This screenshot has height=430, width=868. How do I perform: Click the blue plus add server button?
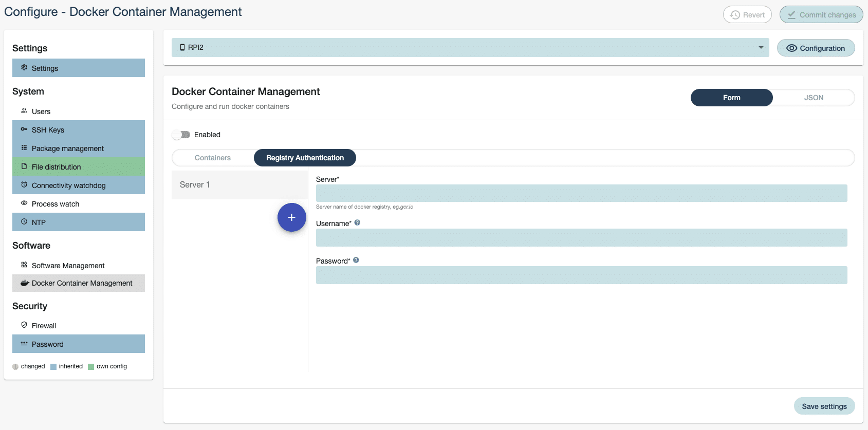coord(291,217)
